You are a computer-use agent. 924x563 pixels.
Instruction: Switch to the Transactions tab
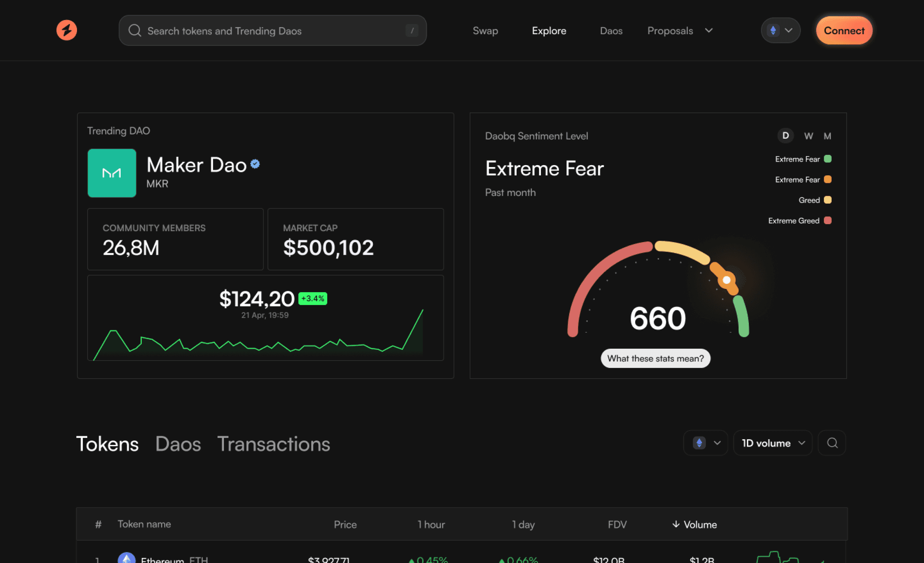[273, 444]
